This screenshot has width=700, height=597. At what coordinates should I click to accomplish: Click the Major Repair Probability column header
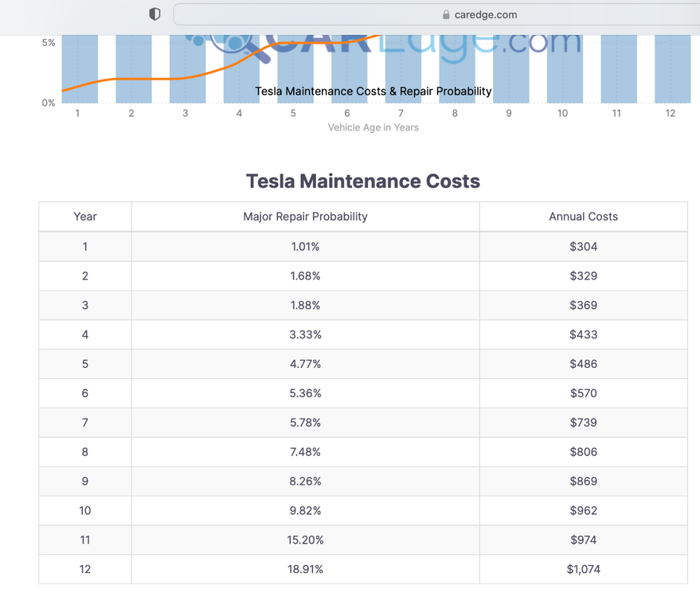305,217
